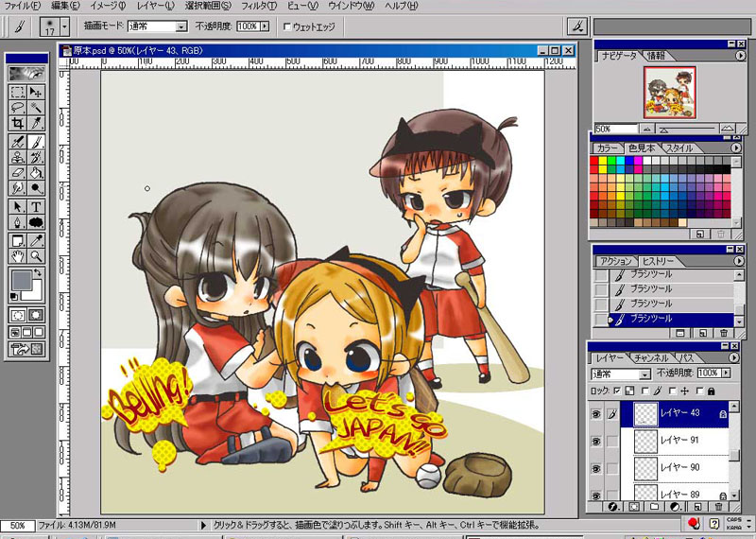The height and width of the screenshot is (539, 756).
Task: Click Navigator zoom in button
Action: (x=727, y=129)
